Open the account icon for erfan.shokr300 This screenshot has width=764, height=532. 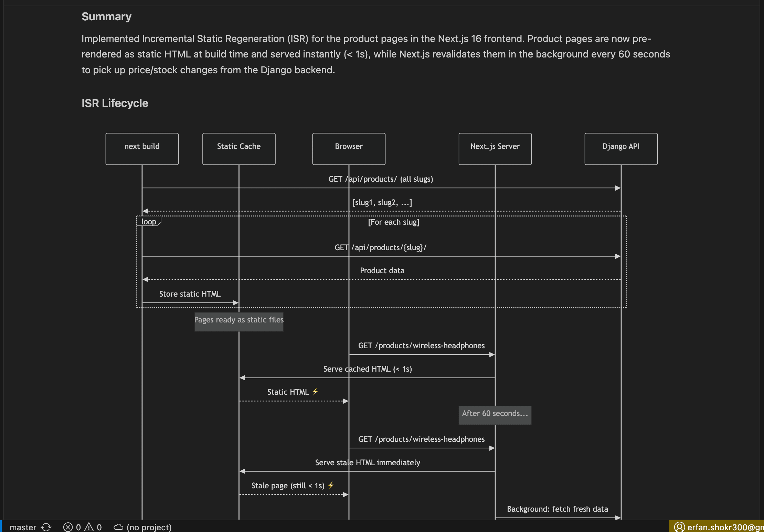pos(679,527)
